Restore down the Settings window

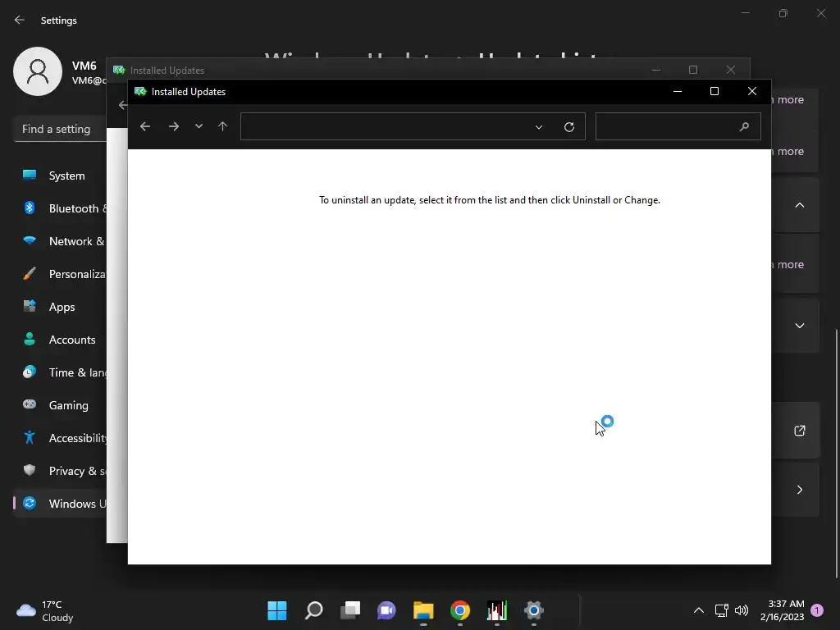coord(783,13)
